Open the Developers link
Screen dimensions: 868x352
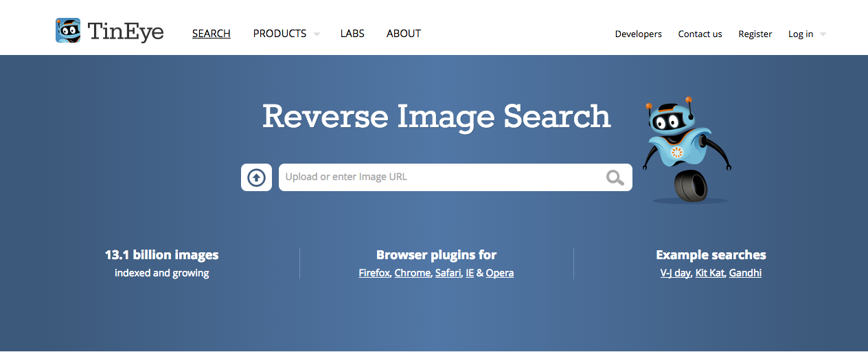pyautogui.click(x=638, y=34)
